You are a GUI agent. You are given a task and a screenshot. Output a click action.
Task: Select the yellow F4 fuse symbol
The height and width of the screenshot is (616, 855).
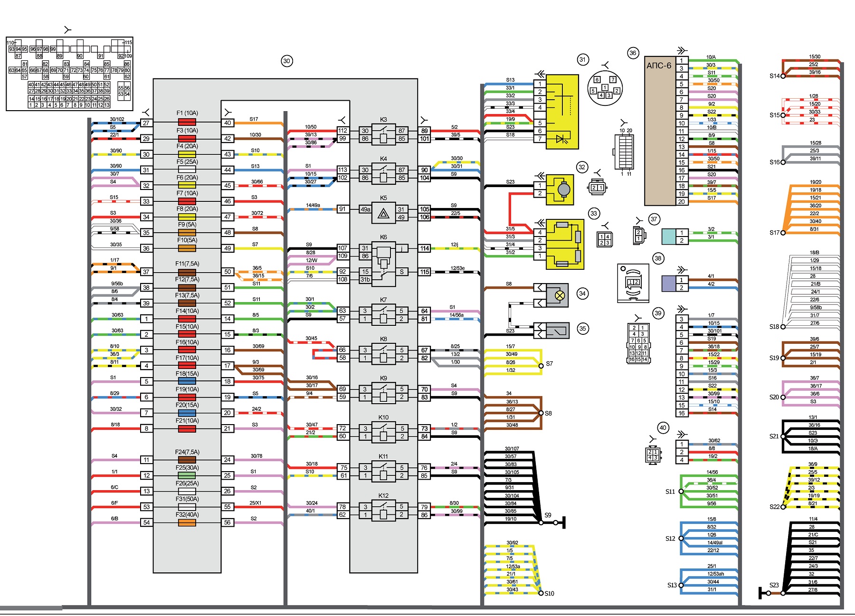coord(187,154)
